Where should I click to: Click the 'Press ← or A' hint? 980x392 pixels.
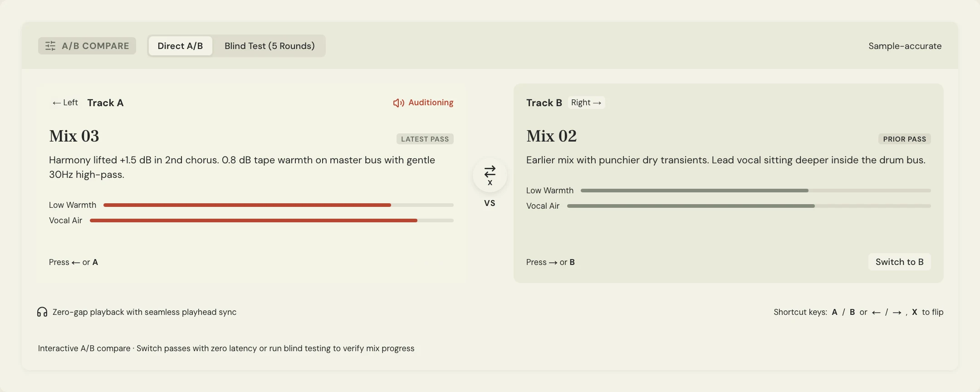pyautogui.click(x=73, y=262)
